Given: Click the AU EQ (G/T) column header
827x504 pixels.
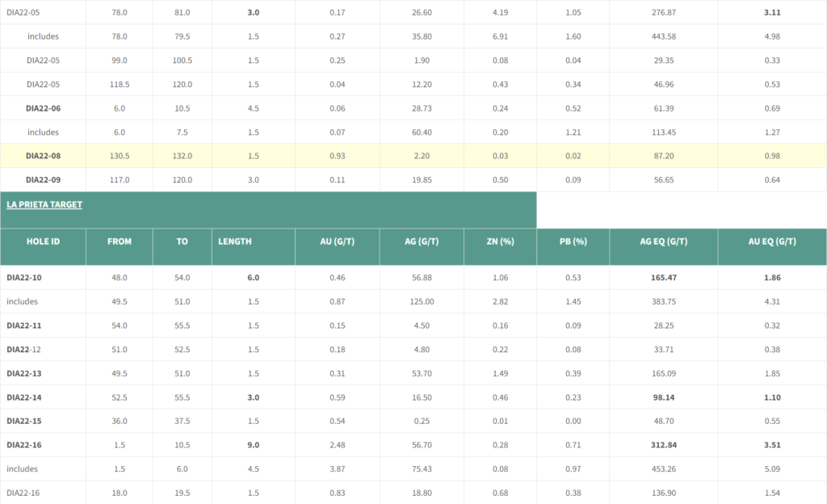Looking at the screenshot, I should click(x=772, y=241).
